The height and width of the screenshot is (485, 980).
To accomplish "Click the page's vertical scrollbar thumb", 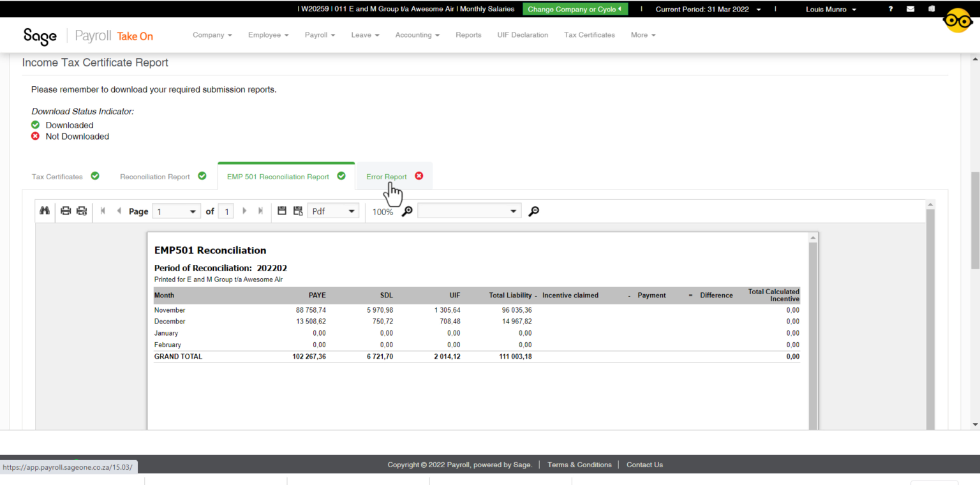I will pos(975,220).
